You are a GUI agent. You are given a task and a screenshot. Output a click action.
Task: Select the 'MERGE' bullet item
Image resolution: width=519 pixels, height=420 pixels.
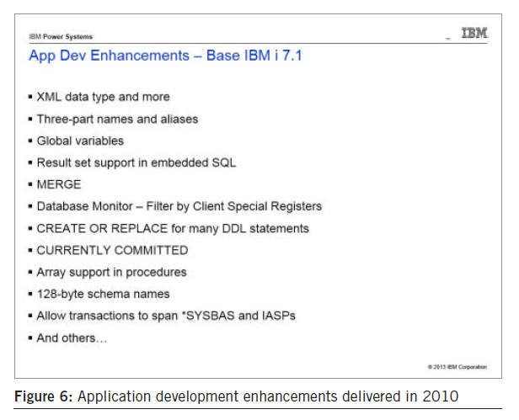tap(59, 184)
